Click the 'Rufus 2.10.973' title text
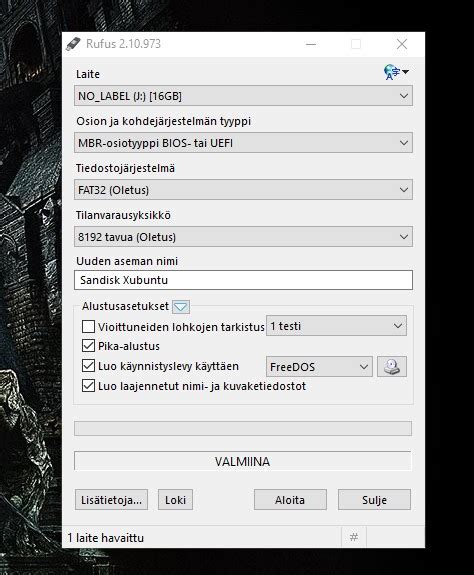Viewport: 474px width, 575px height. point(124,44)
